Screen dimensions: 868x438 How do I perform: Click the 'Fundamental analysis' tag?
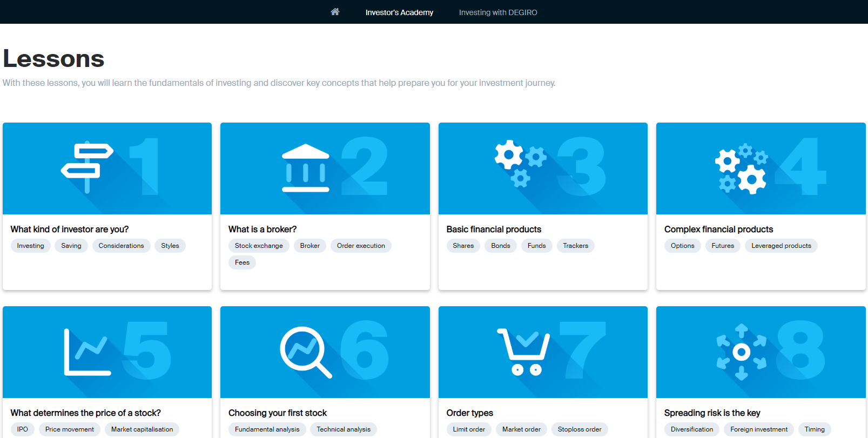[x=267, y=429]
